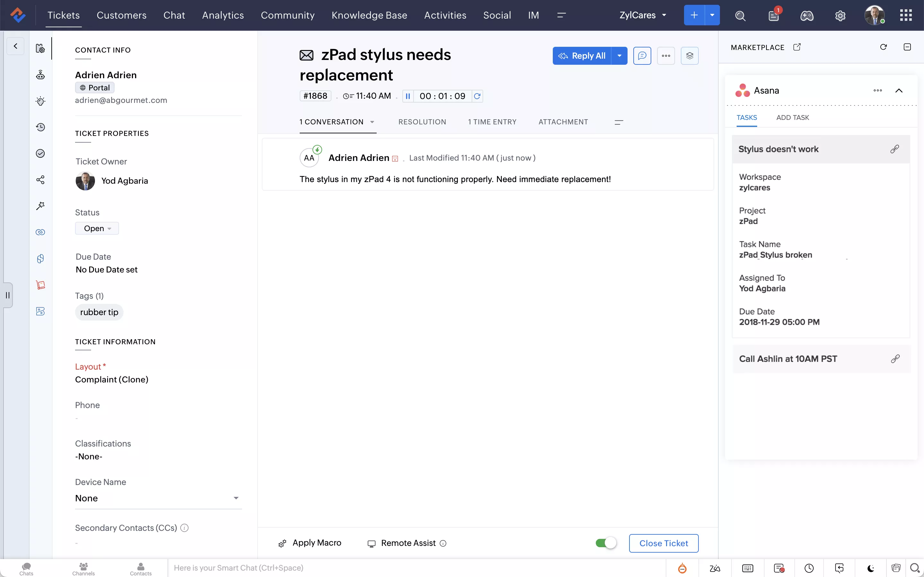Reset the ticket timer

[477, 96]
